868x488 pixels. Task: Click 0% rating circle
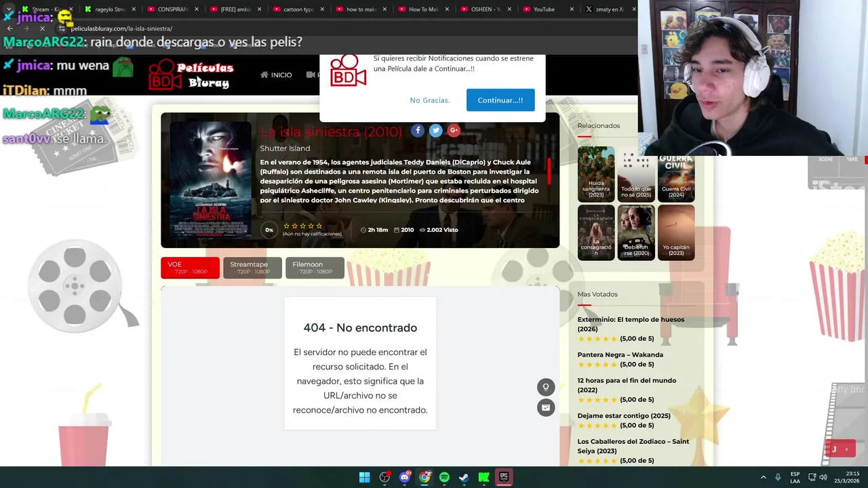click(x=269, y=230)
